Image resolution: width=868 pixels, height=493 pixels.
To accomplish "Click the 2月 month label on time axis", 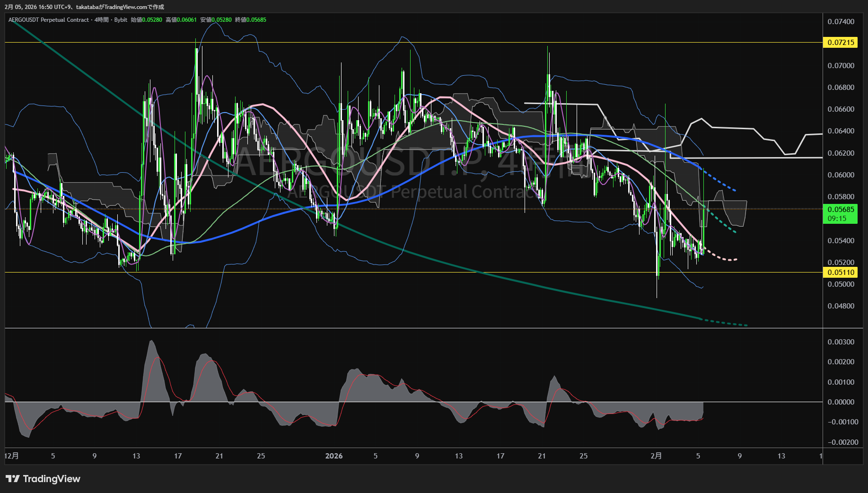I will click(x=656, y=456).
